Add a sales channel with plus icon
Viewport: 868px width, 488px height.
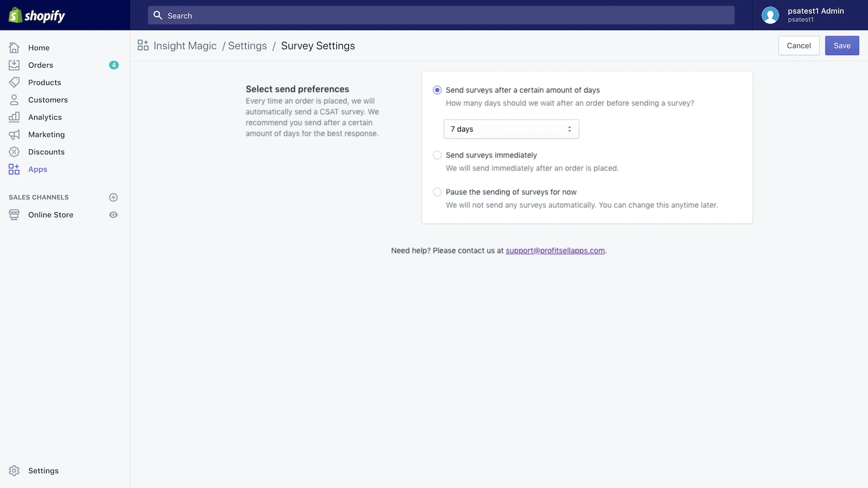click(113, 197)
